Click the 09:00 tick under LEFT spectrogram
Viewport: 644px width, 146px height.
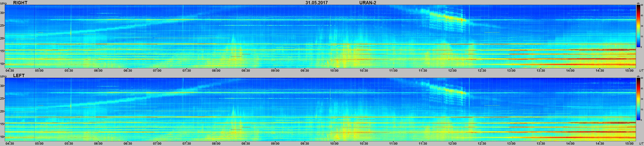pyautogui.click(x=275, y=144)
